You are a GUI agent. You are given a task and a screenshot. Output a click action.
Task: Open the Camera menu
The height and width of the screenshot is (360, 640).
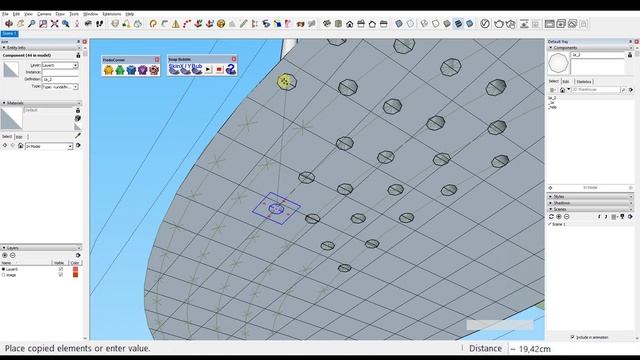pyautogui.click(x=44, y=14)
